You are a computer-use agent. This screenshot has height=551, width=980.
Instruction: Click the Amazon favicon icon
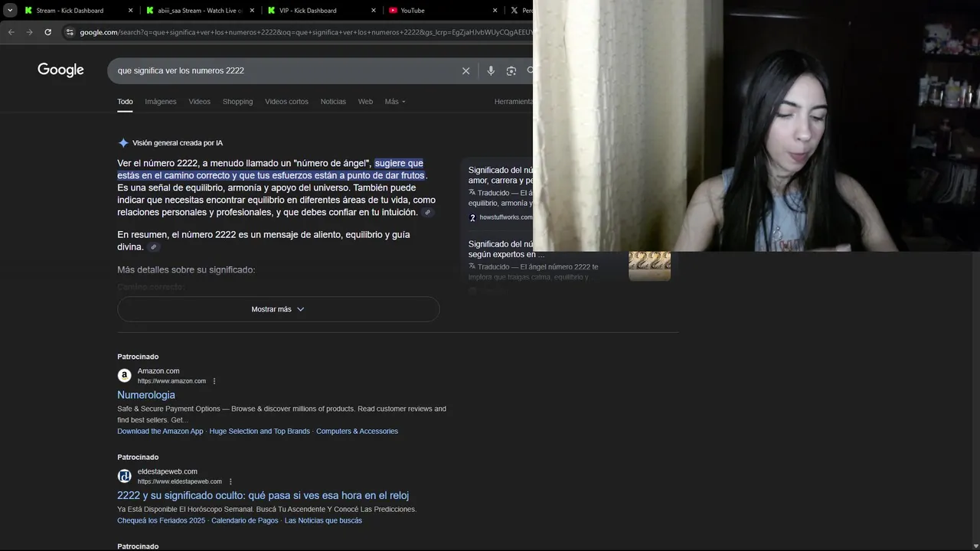click(124, 376)
